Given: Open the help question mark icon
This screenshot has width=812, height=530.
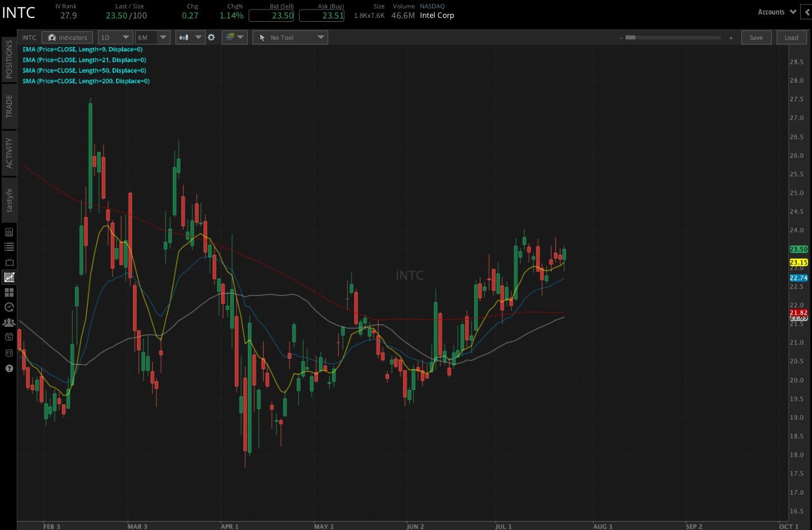Looking at the screenshot, I should [x=9, y=368].
